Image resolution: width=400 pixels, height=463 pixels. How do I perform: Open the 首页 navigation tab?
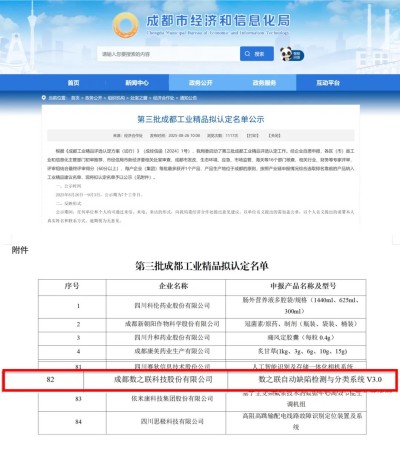pyautogui.click(x=73, y=83)
